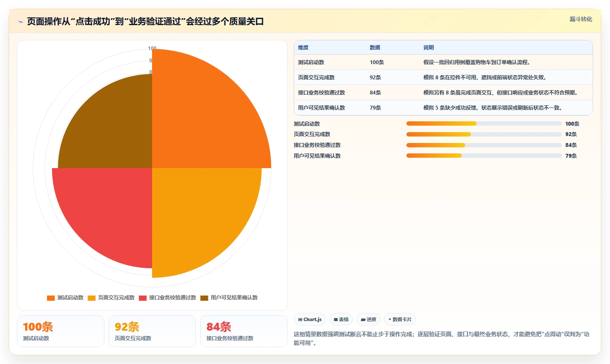The width and height of the screenshot is (610, 364).
Task: Click the 100条 cell in the table
Action: coord(376,62)
